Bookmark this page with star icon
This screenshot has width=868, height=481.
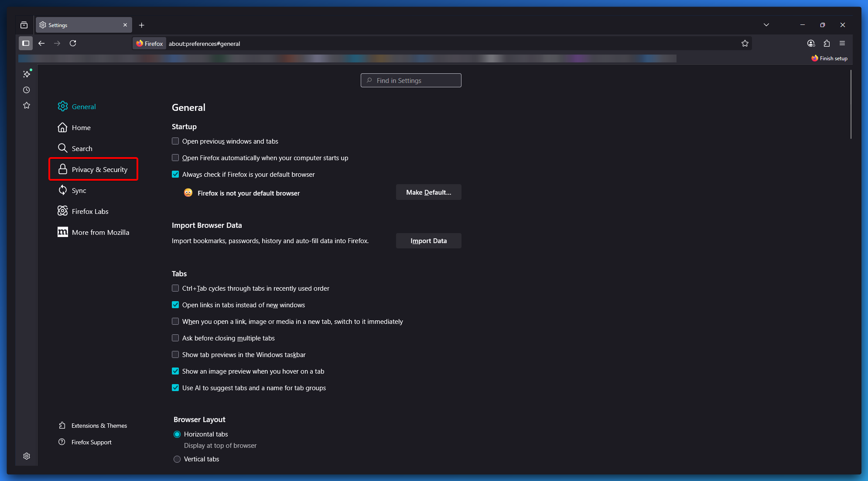(745, 43)
